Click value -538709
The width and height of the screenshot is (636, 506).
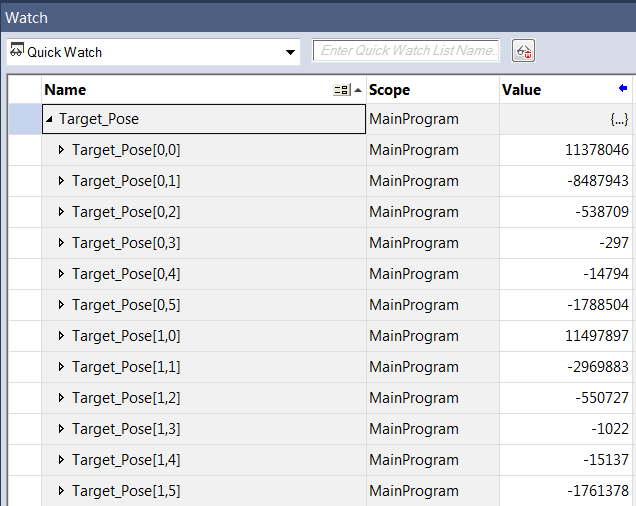(602, 212)
